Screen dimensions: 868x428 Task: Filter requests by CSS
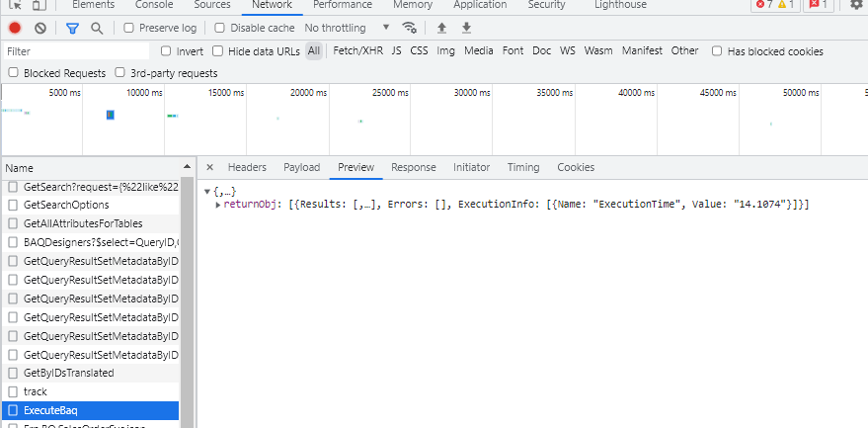coord(419,51)
